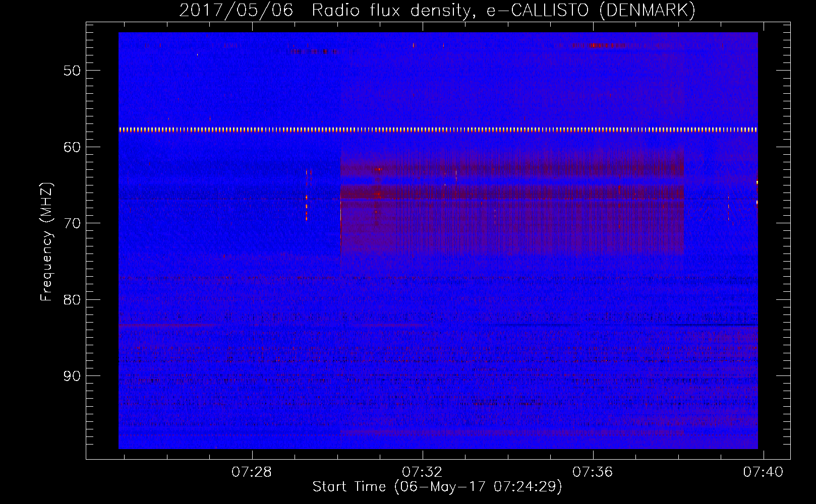This screenshot has width=816, height=504.
Task: Select the Frequency (MHZ) axis label
Action: 46,242
